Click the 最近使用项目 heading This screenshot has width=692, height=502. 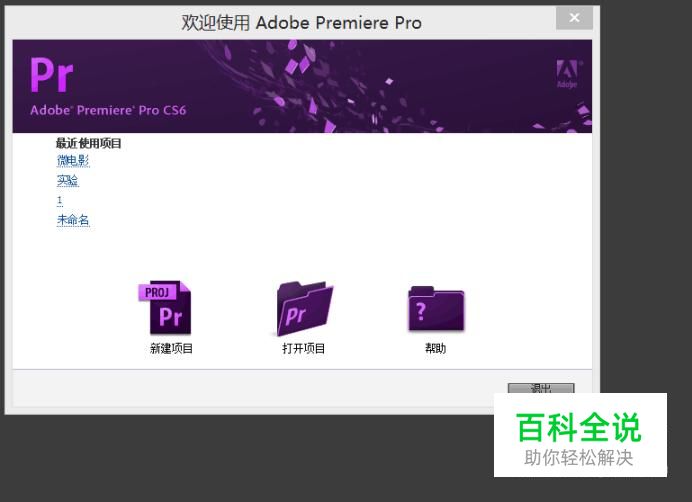point(88,143)
